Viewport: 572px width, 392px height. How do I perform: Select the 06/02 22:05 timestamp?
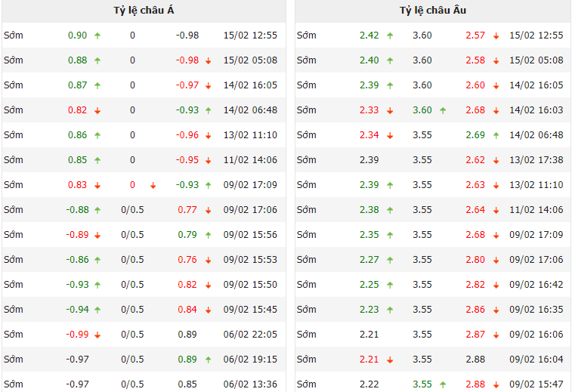tap(250, 335)
